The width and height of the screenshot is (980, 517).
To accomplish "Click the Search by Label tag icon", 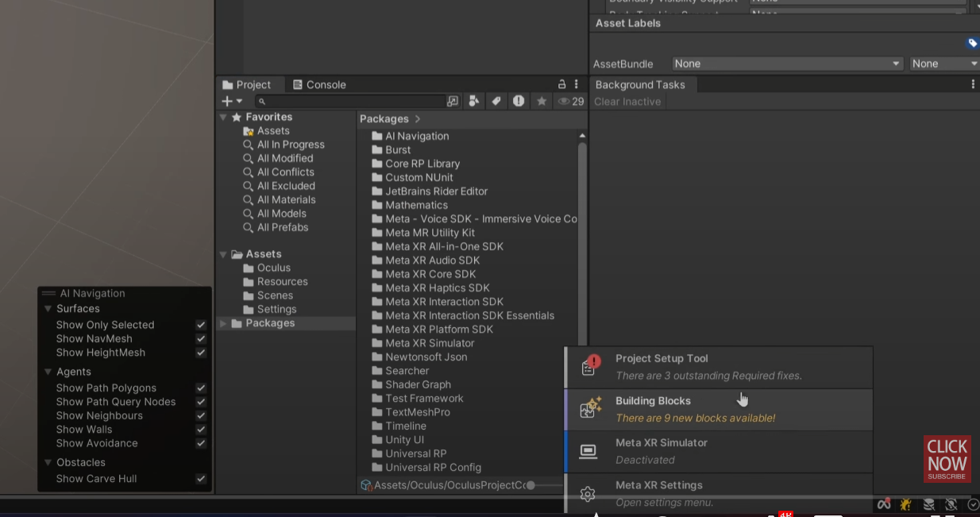I will point(496,102).
